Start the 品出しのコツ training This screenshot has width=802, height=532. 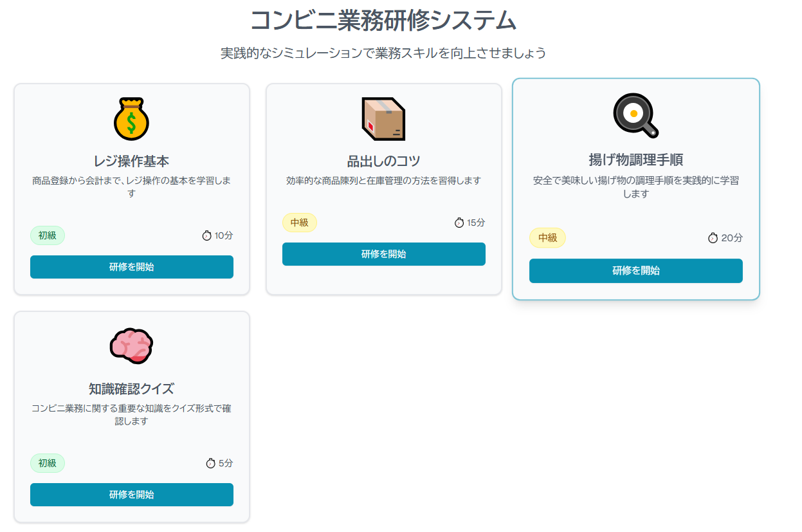[383, 254]
